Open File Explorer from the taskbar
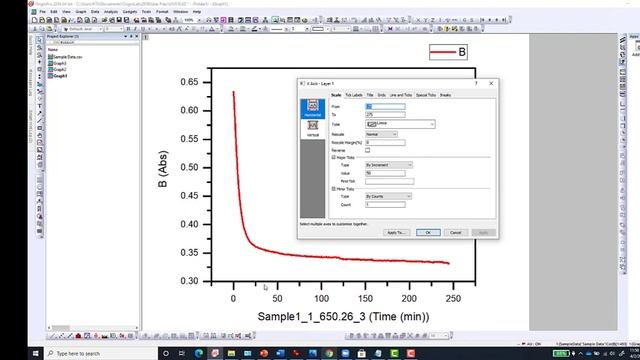Viewport: 640px width, 360px height. pyautogui.click(x=231, y=353)
